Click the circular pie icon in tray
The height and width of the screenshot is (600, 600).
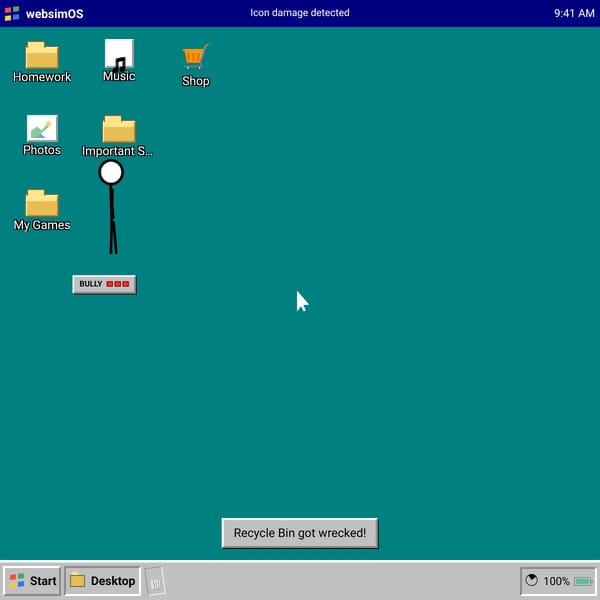pos(531,580)
